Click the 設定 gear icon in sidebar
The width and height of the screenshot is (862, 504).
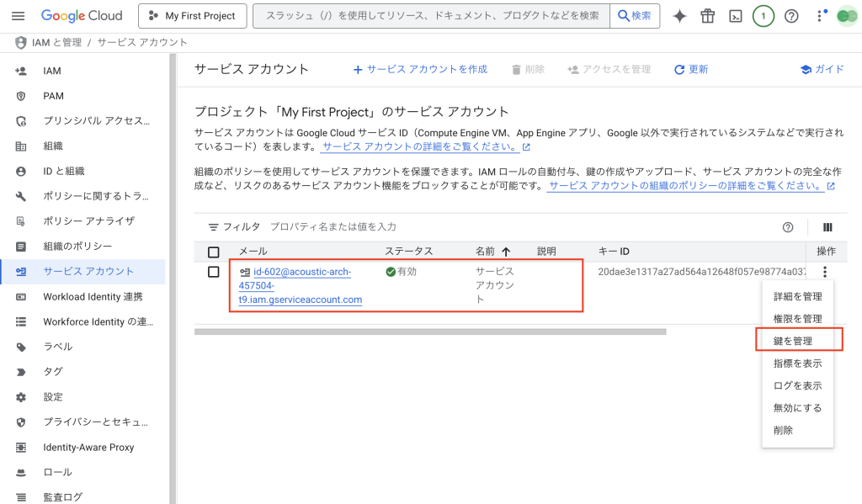pyautogui.click(x=21, y=397)
